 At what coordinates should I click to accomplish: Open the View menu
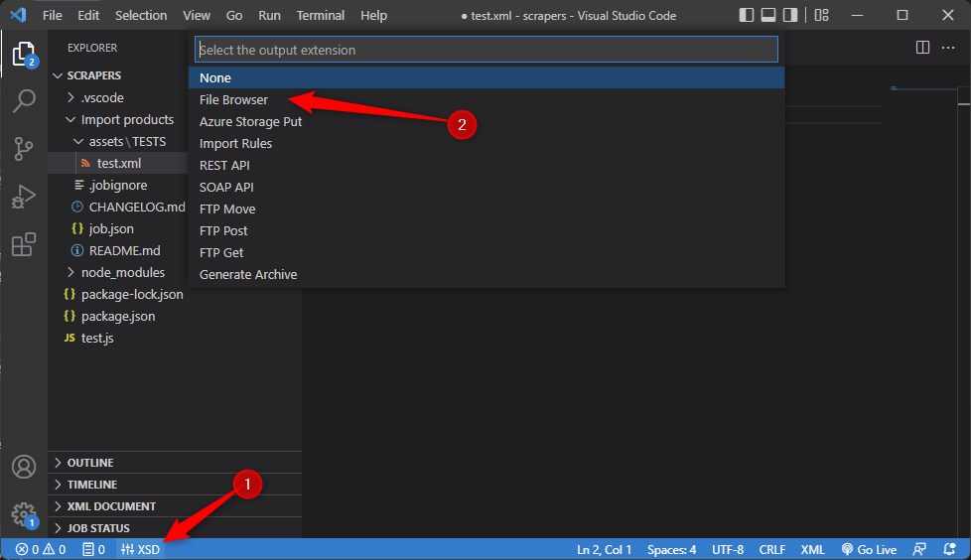point(197,15)
